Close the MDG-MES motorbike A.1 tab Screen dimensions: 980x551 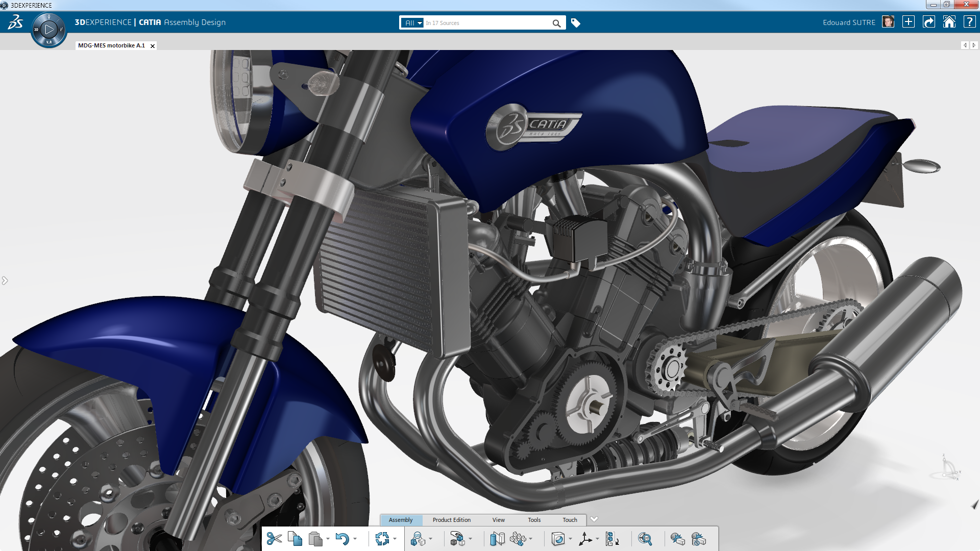[x=152, y=46]
